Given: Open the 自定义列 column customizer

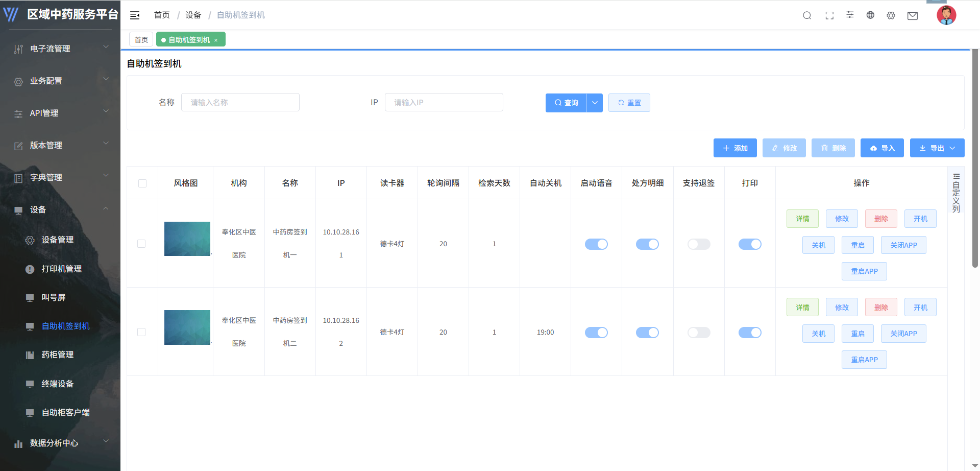Looking at the screenshot, I should pos(956,193).
